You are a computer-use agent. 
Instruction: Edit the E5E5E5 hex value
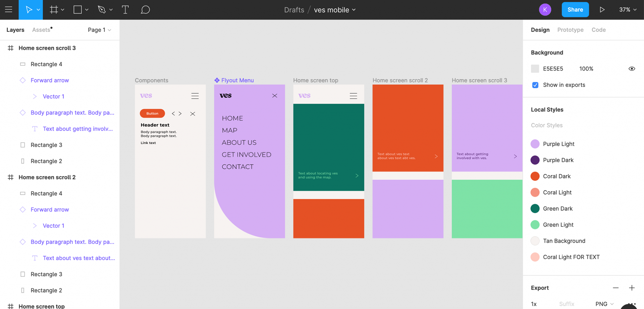(x=553, y=69)
